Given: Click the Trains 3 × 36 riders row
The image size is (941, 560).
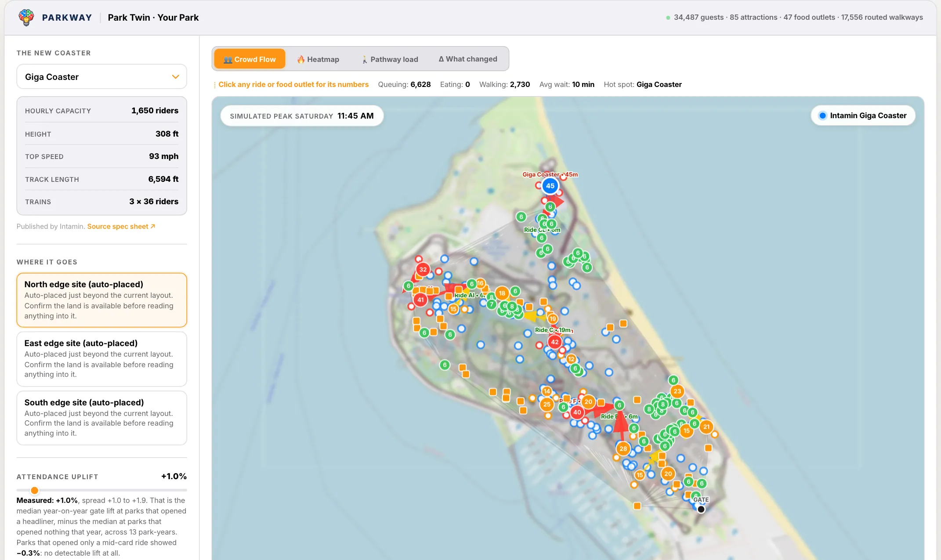Looking at the screenshot, I should pyautogui.click(x=101, y=202).
